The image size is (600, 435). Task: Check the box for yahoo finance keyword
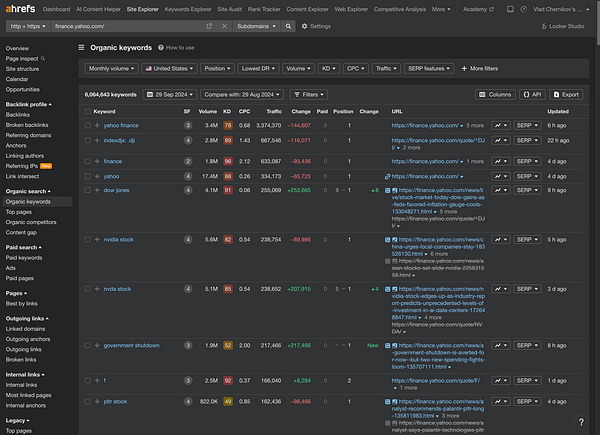88,126
